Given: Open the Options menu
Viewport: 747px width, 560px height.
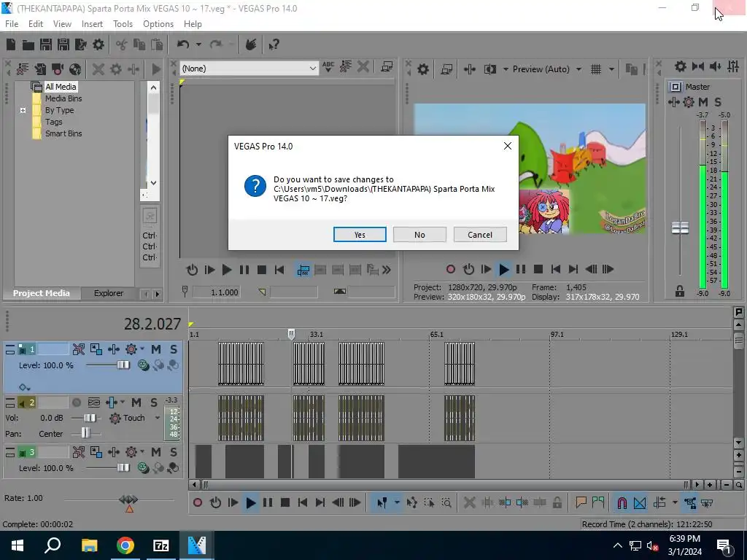Looking at the screenshot, I should point(158,24).
